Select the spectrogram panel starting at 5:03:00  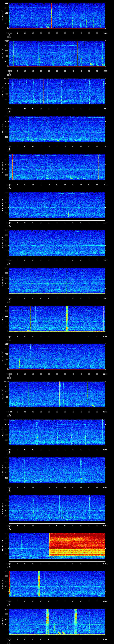(57, 91)
